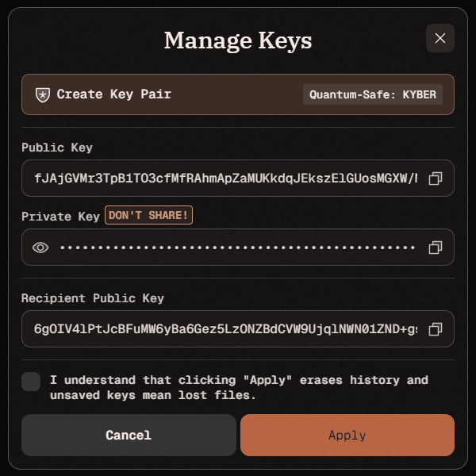
Task: Reveal the private key with eye icon
Action: coord(40,248)
